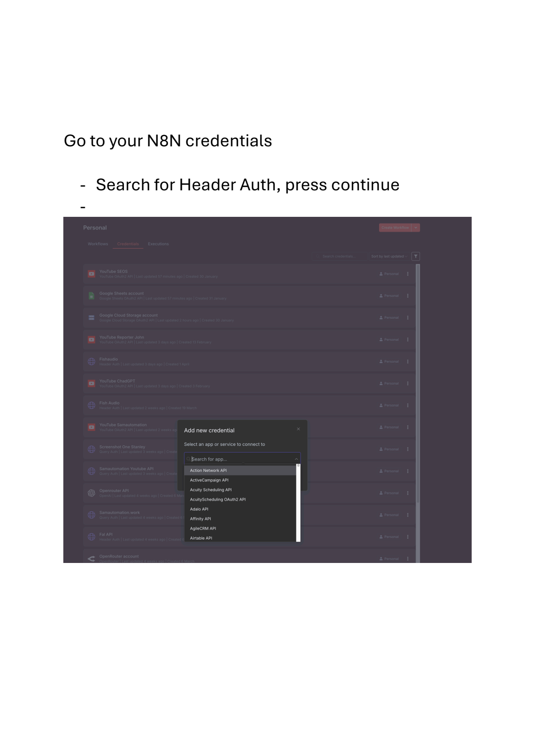The height and width of the screenshot is (756, 535).
Task: Click the search magnifier in the app search
Action: click(x=189, y=459)
